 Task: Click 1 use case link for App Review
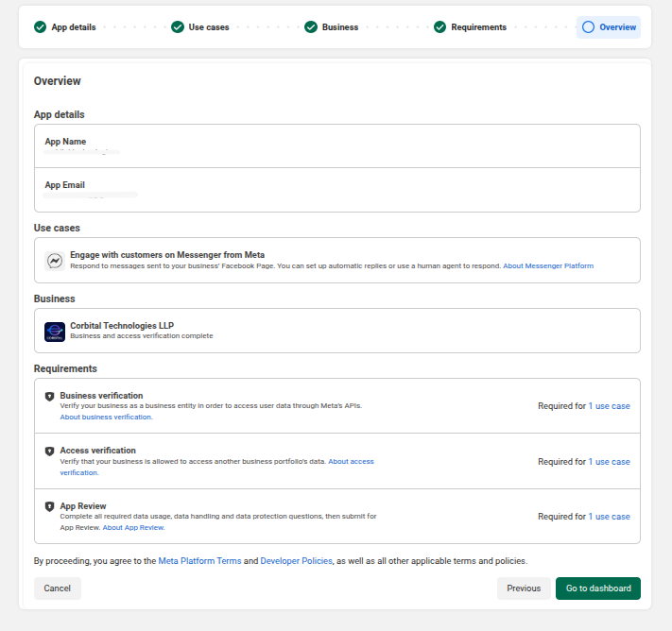[x=609, y=516]
